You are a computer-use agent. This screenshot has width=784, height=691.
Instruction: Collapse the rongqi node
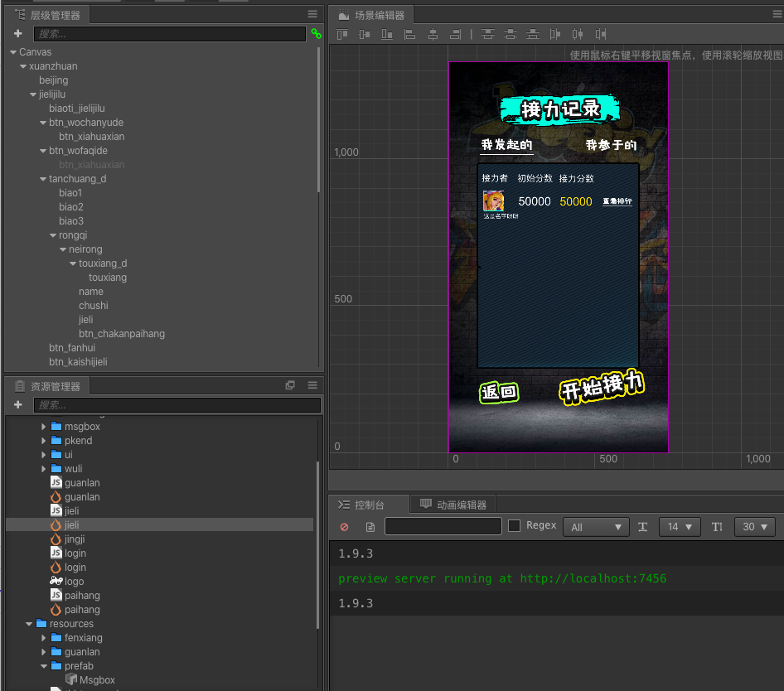click(53, 235)
